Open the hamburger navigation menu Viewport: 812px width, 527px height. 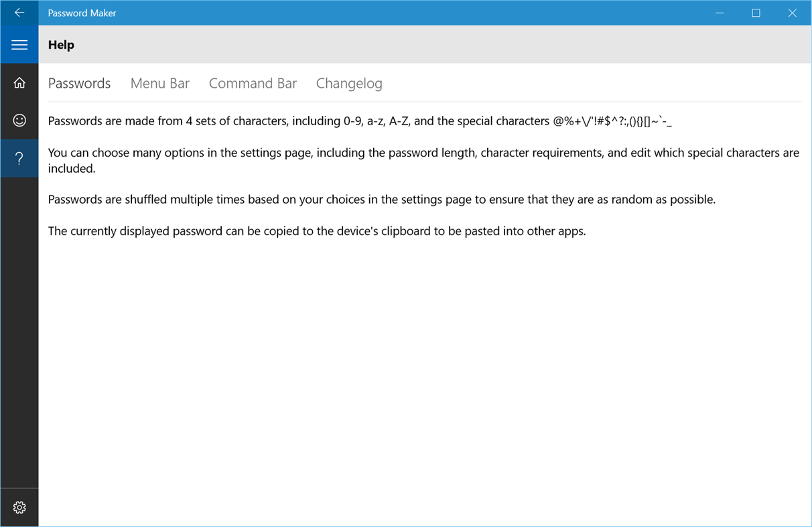coord(19,45)
